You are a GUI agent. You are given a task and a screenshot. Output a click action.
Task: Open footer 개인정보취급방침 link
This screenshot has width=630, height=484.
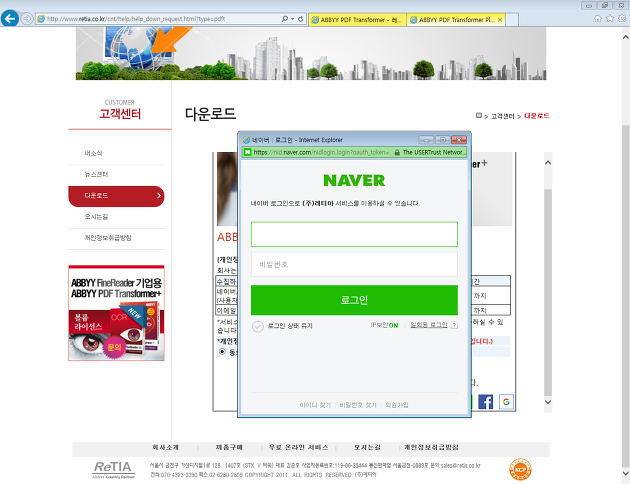click(x=431, y=447)
